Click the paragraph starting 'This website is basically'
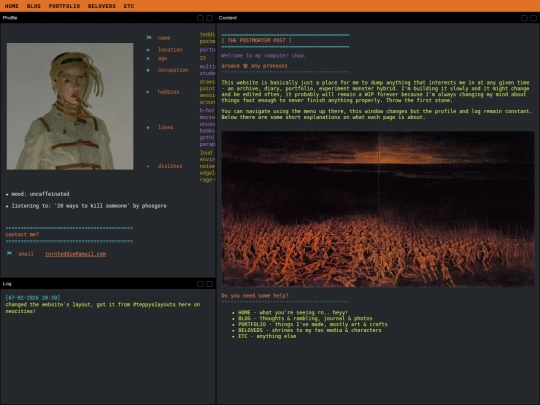 click(x=375, y=91)
